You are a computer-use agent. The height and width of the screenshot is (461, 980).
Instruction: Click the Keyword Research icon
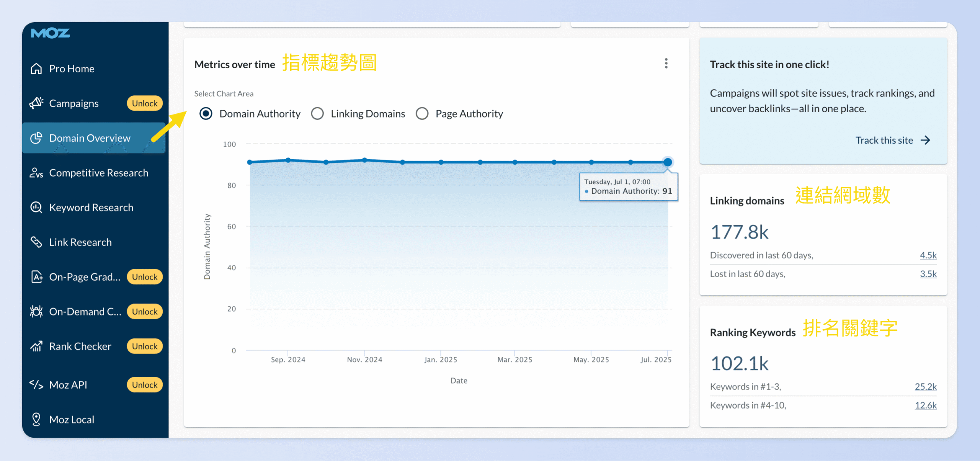point(36,207)
